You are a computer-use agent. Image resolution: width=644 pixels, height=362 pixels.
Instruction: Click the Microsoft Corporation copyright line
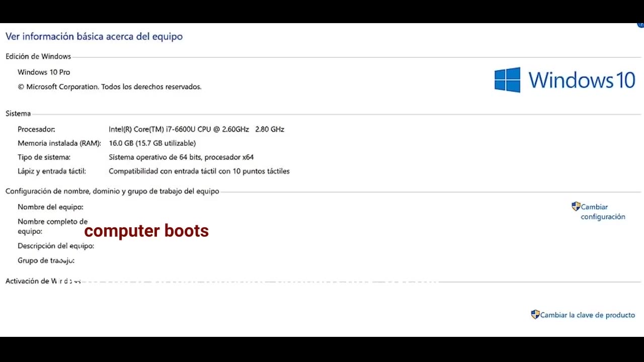click(x=110, y=86)
